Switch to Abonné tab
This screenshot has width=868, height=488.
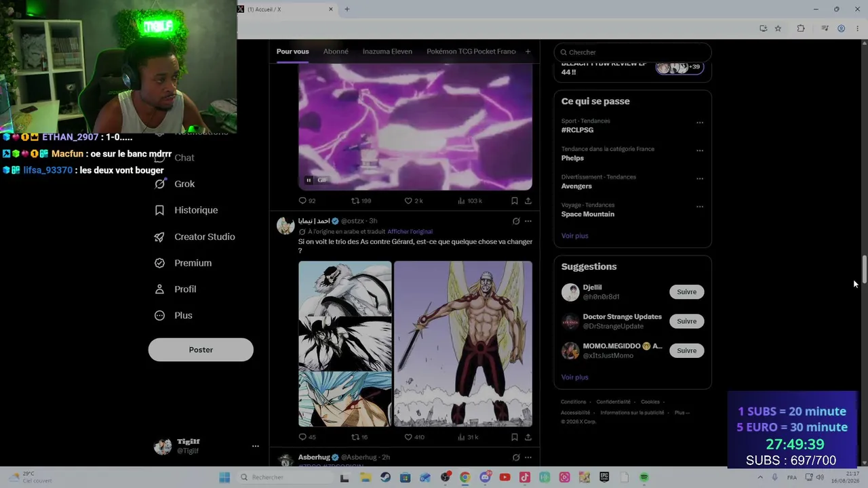tap(336, 52)
